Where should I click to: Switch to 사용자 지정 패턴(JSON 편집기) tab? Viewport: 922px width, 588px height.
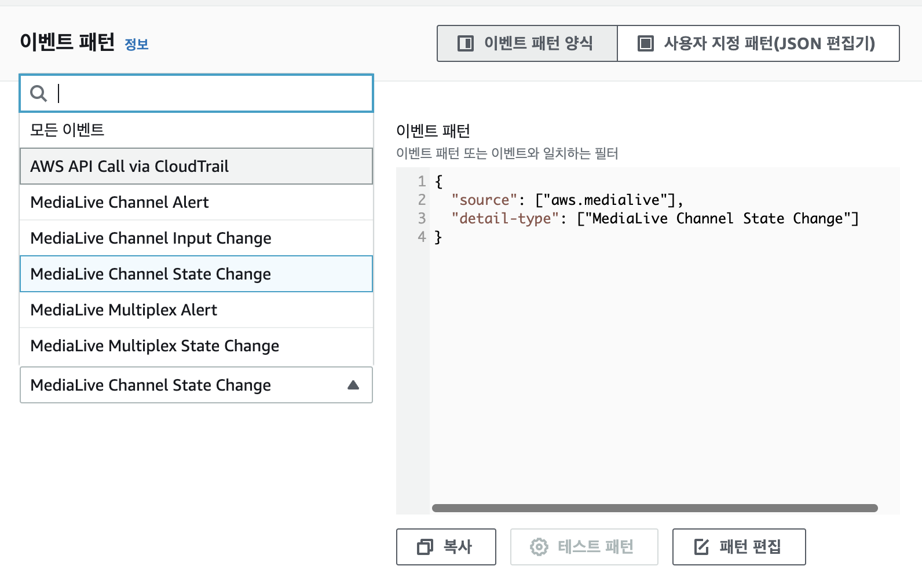[x=758, y=43]
